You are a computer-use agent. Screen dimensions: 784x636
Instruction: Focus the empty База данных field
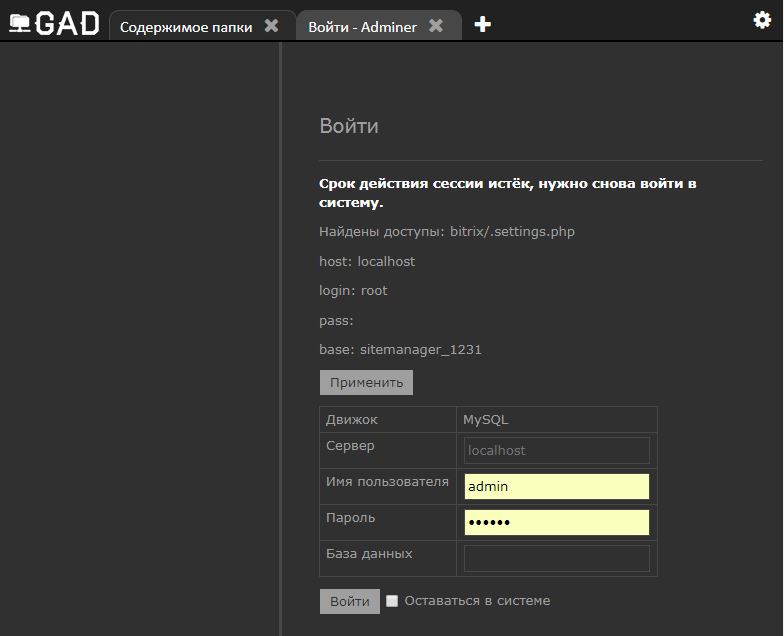[x=556, y=558]
